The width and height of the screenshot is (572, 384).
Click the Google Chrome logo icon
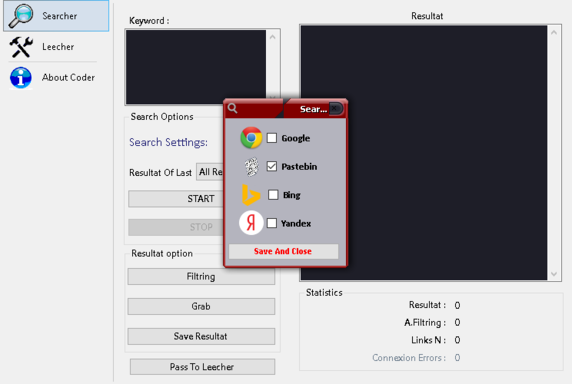pos(251,138)
